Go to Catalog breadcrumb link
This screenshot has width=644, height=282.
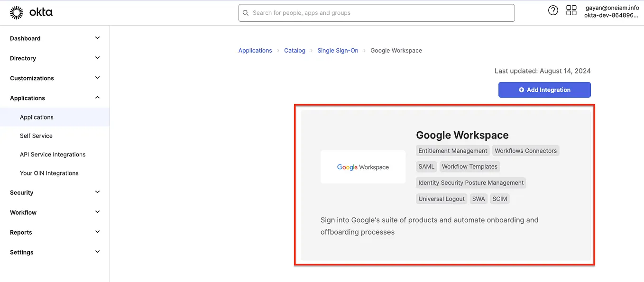294,50
